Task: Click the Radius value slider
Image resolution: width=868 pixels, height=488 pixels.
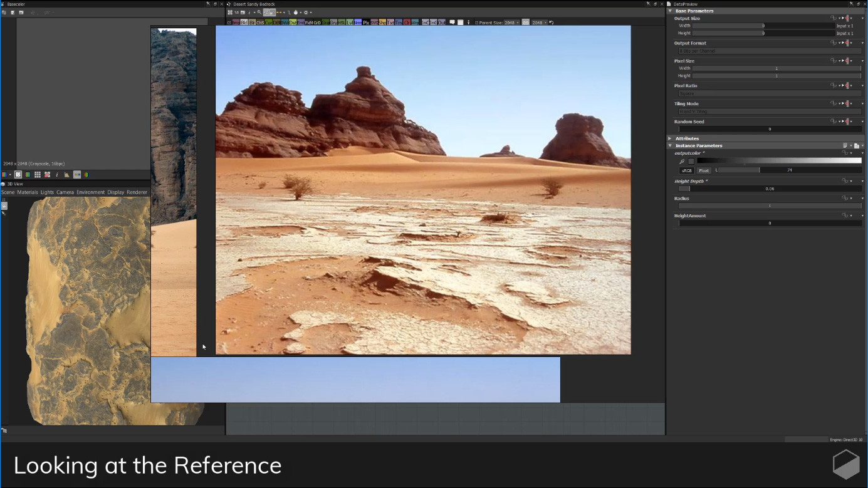Action: tap(770, 206)
